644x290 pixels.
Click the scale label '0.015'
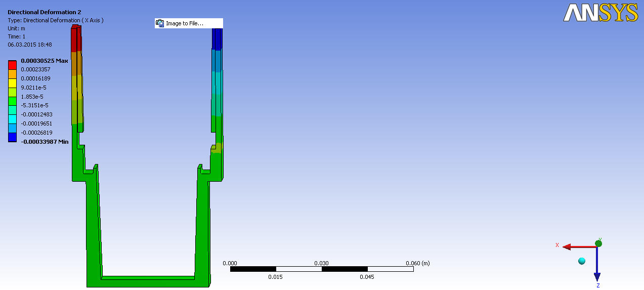pos(275,277)
